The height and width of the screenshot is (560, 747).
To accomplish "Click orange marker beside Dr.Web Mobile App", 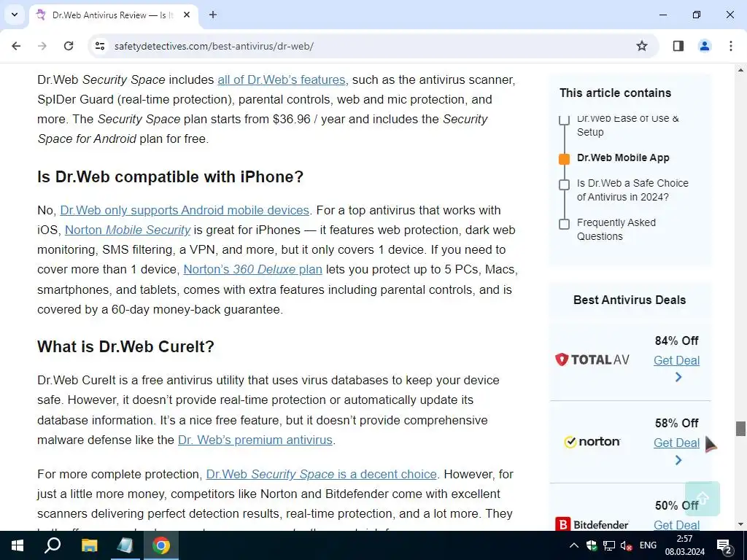I will click(x=564, y=159).
